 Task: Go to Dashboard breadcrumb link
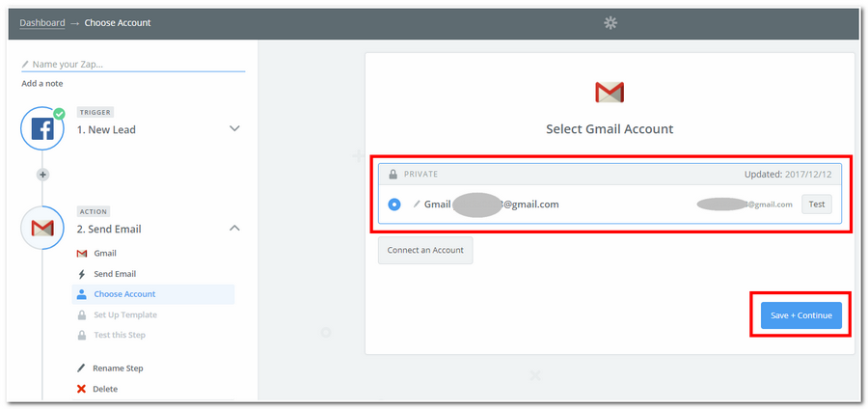pyautogui.click(x=42, y=23)
